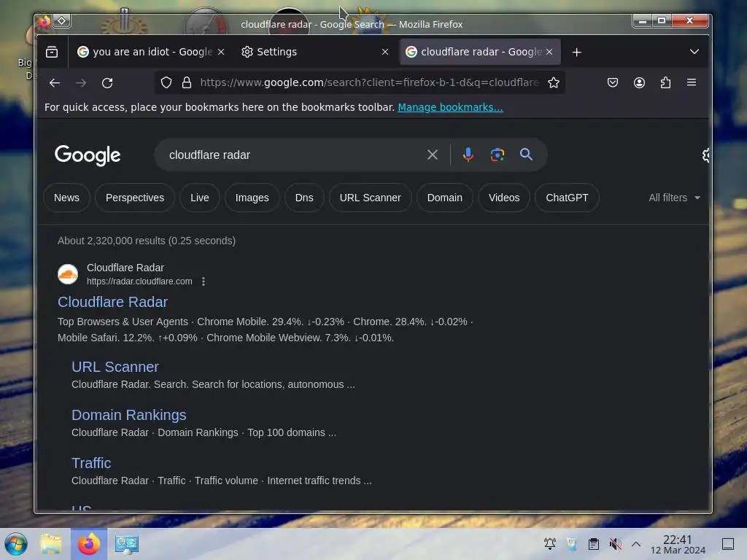Select the URL Scanner filter chip
The width and height of the screenshot is (747, 560).
tap(370, 198)
